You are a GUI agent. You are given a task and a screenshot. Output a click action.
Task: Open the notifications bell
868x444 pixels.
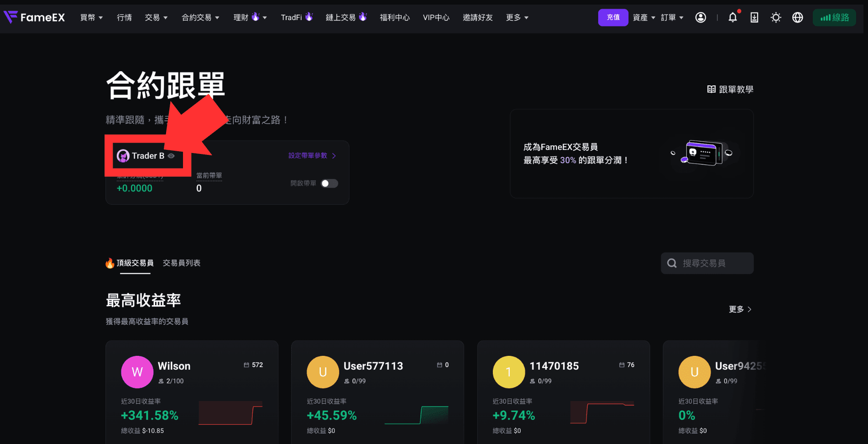pos(732,17)
